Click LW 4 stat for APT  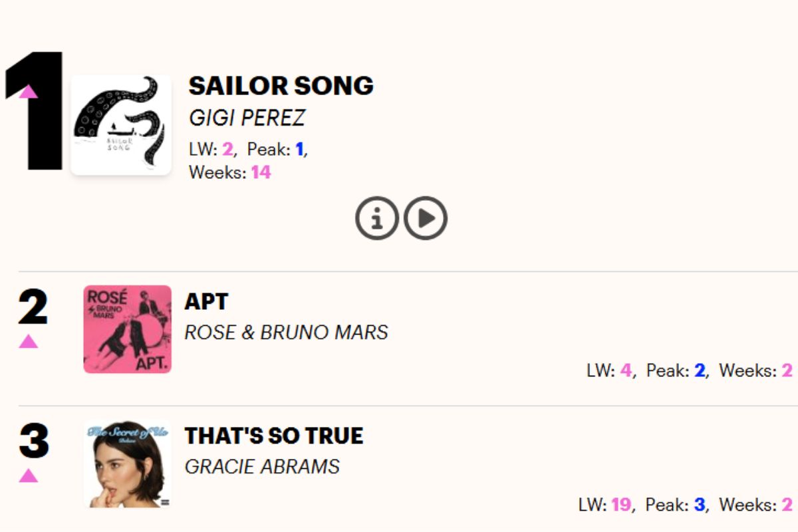[608, 370]
